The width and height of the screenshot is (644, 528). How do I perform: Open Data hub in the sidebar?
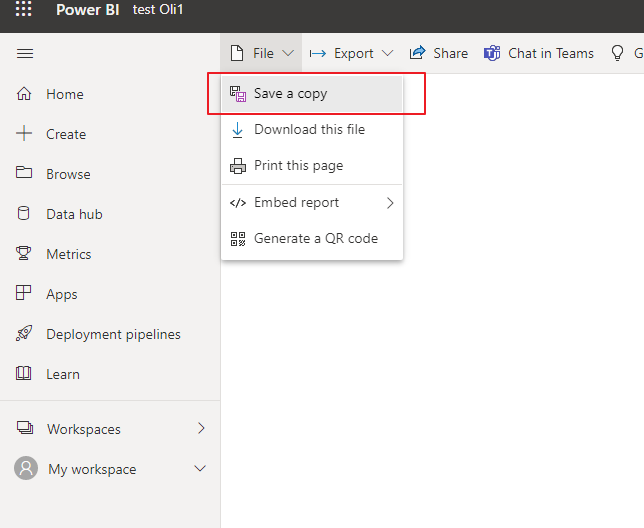(74, 214)
